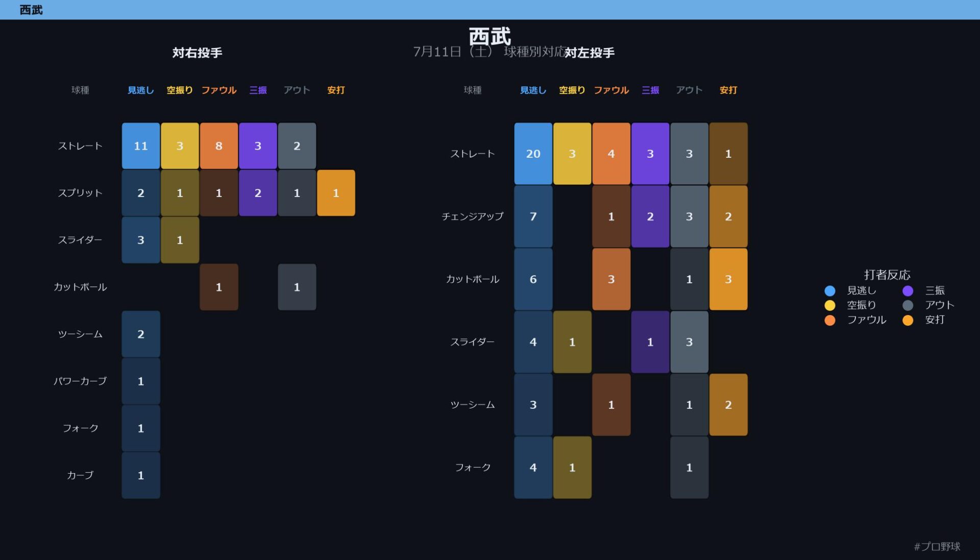This screenshot has width=980, height=560.
Task: Select the チェンジアップ row label
Action: tap(473, 216)
